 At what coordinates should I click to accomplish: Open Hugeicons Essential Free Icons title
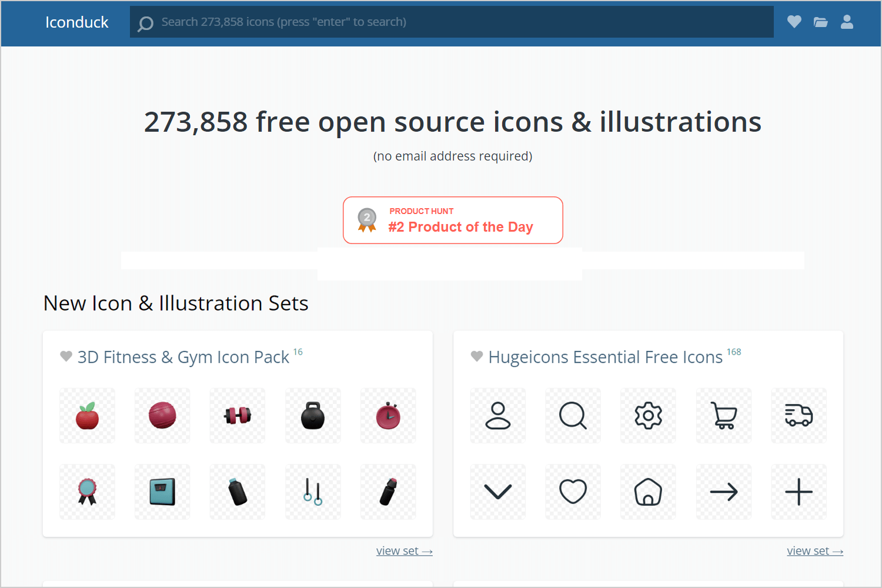[606, 357]
